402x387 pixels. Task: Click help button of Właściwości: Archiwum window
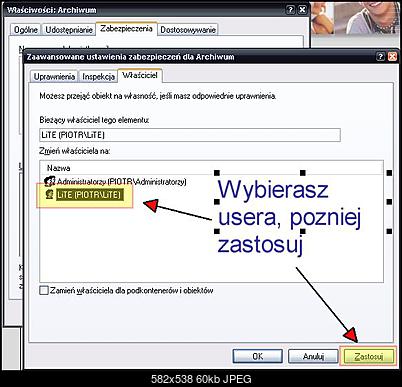(291, 10)
